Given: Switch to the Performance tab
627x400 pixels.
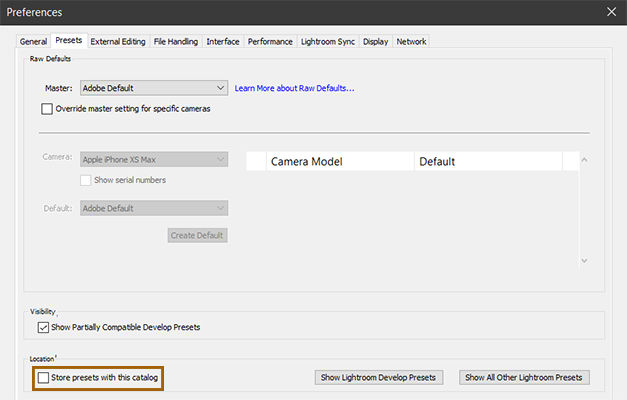Looking at the screenshot, I should click(x=270, y=42).
